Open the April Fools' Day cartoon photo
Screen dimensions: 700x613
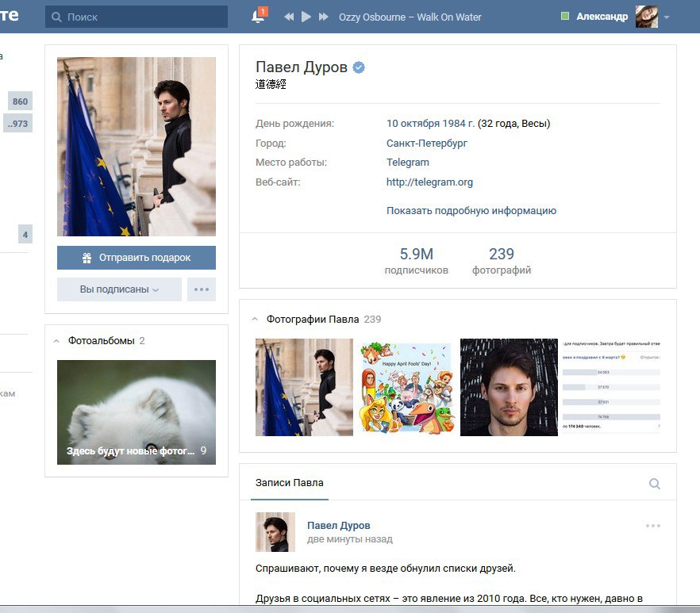(x=406, y=387)
